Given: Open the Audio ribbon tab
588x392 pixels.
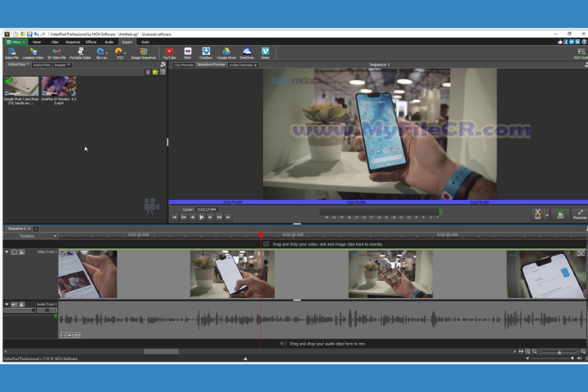Looking at the screenshot, I should 109,42.
